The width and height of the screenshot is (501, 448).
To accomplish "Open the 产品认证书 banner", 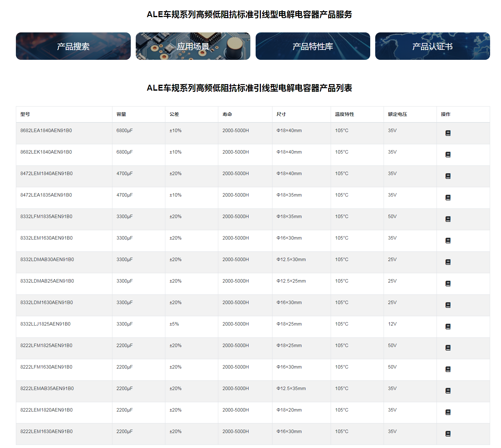I will (432, 46).
